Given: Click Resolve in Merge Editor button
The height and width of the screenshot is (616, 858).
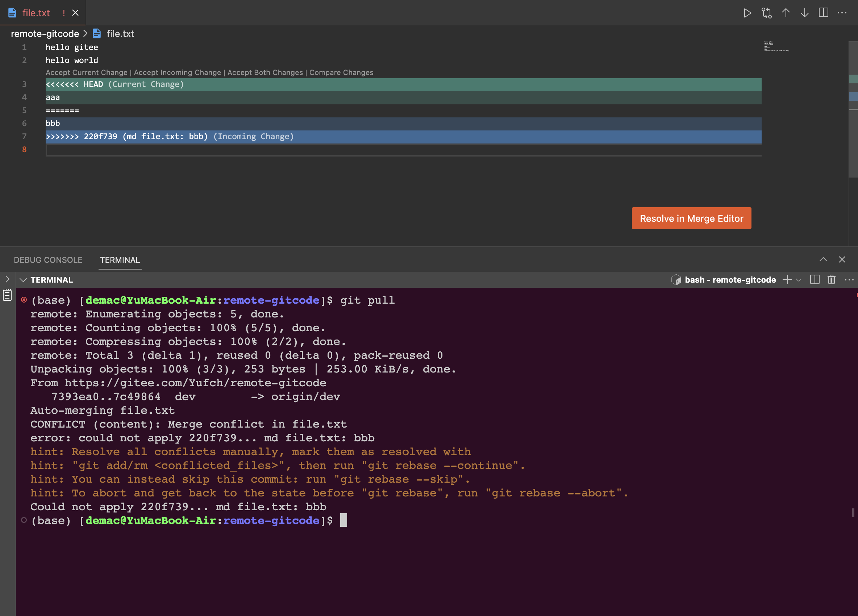Looking at the screenshot, I should tap(691, 218).
